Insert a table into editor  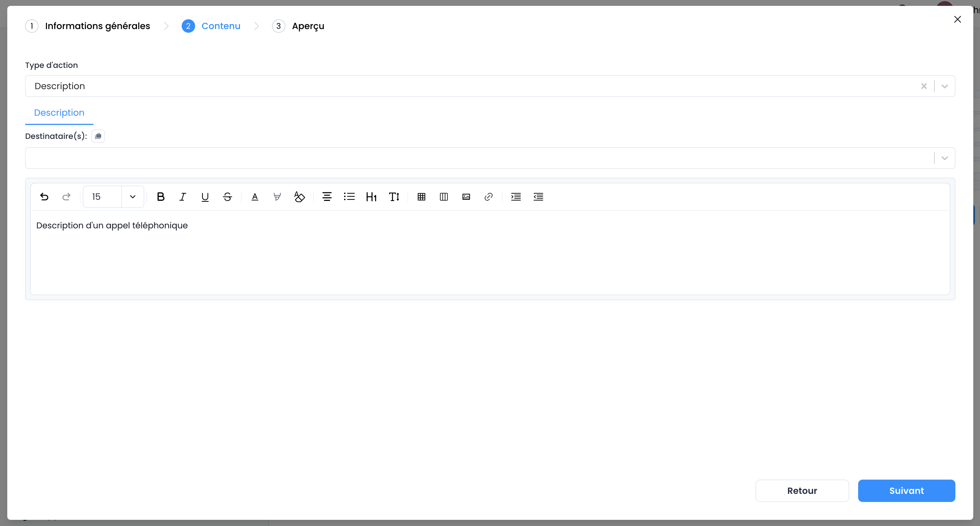(x=421, y=197)
